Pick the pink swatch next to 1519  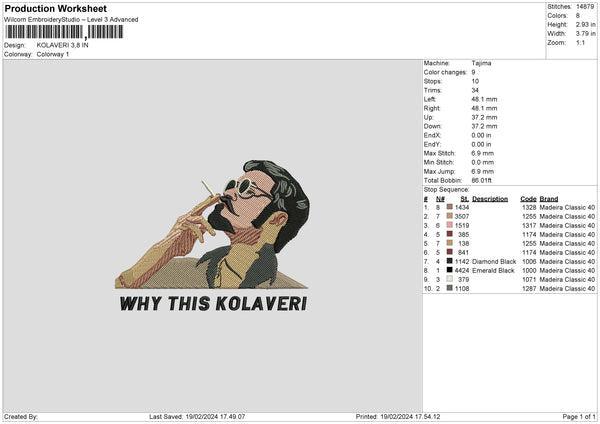click(x=450, y=225)
